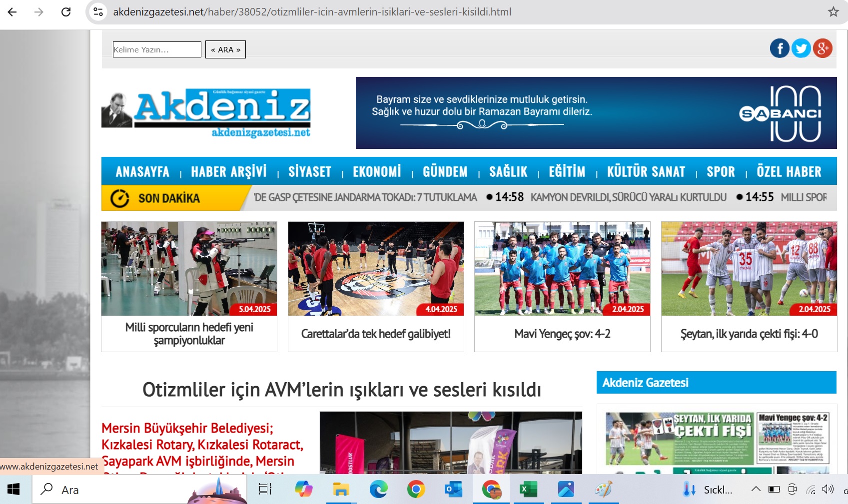
Task: Reload the page with the refresh icon
Action: 66,12
